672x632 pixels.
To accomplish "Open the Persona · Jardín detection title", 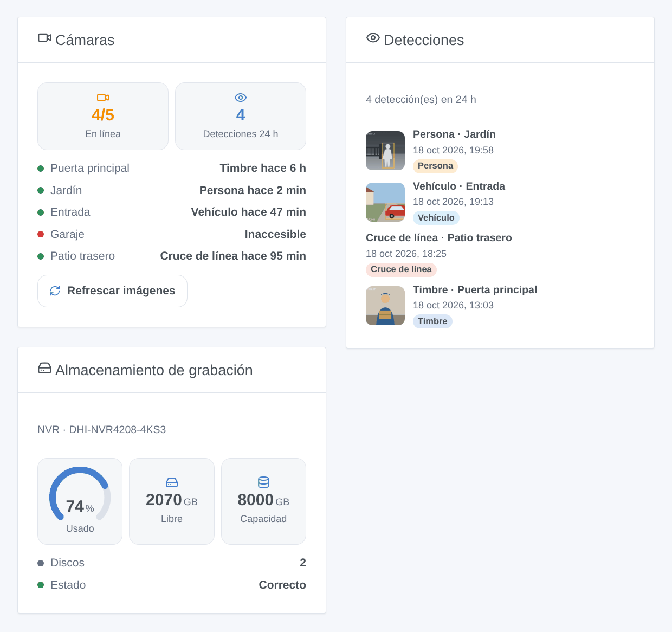I will click(454, 134).
